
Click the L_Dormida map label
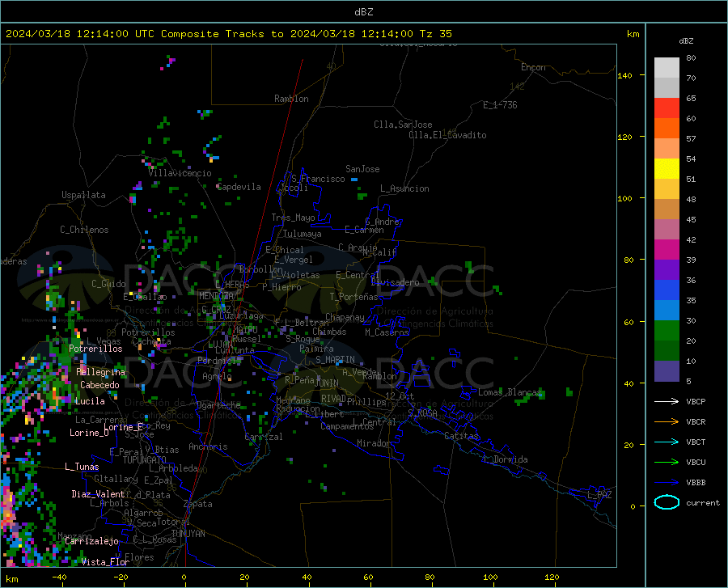click(505, 459)
